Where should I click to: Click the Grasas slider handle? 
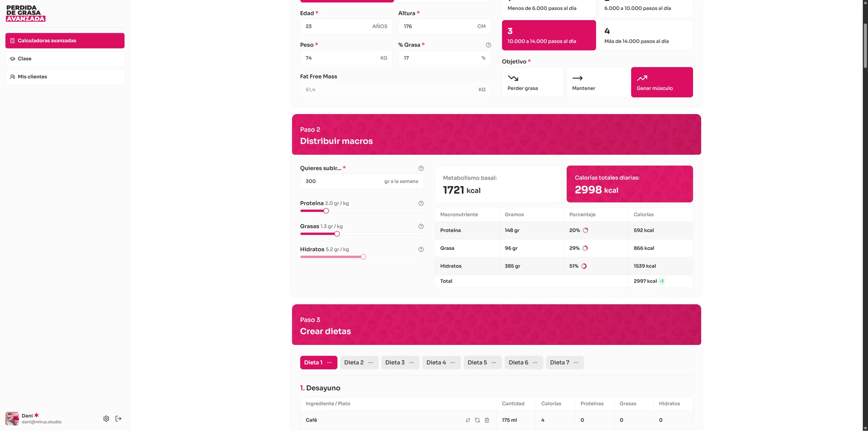337,234
